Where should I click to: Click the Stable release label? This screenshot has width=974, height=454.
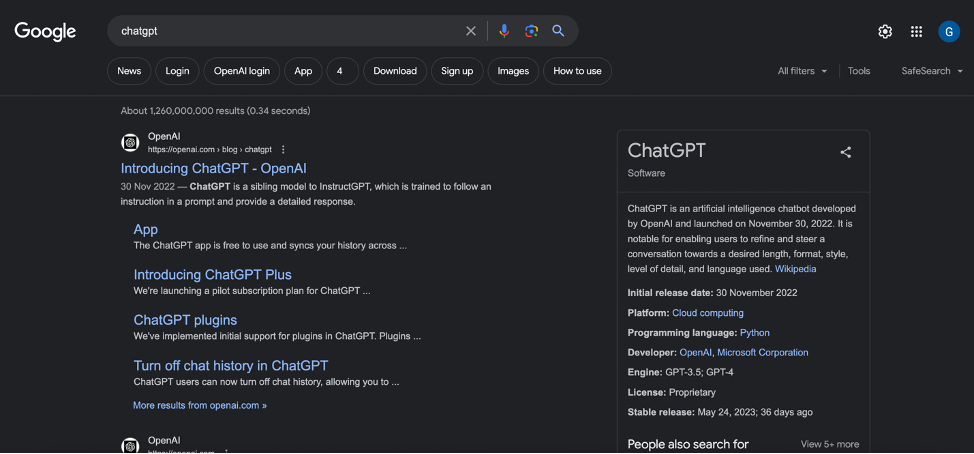pos(661,412)
